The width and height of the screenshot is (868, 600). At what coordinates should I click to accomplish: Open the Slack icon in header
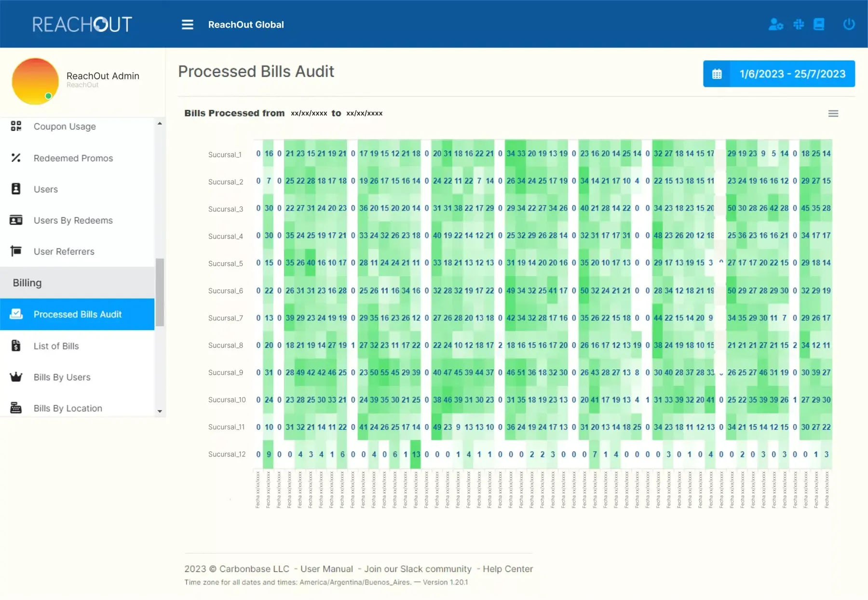pos(799,24)
